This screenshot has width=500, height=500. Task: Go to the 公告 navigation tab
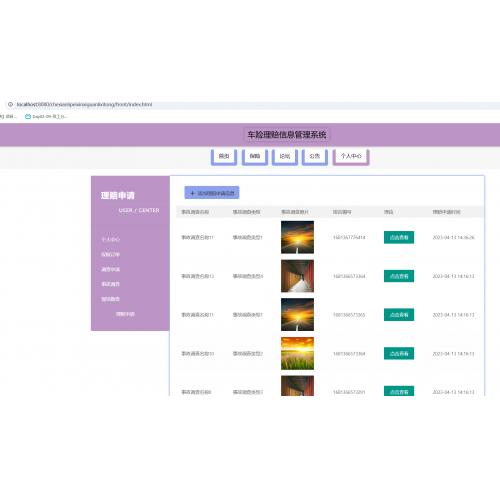point(315,156)
